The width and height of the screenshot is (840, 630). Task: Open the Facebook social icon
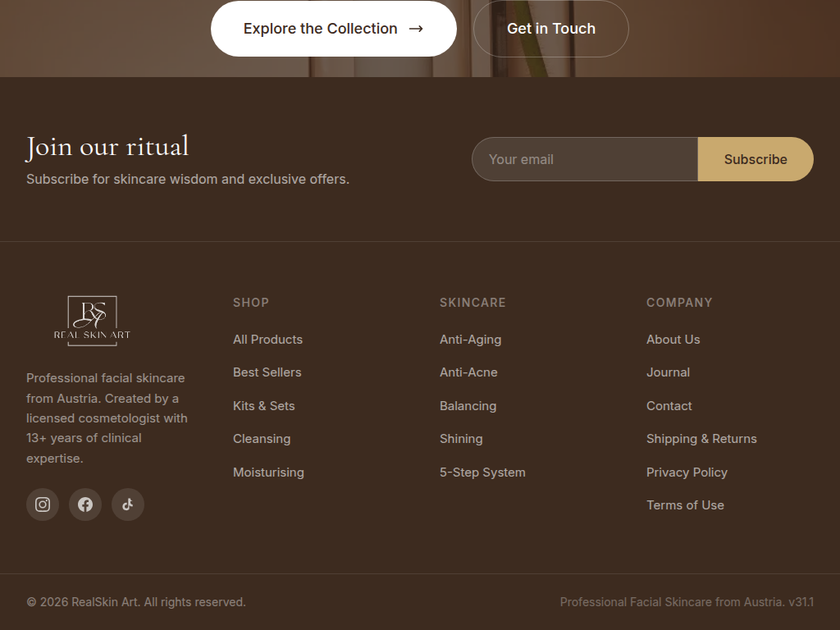85,504
